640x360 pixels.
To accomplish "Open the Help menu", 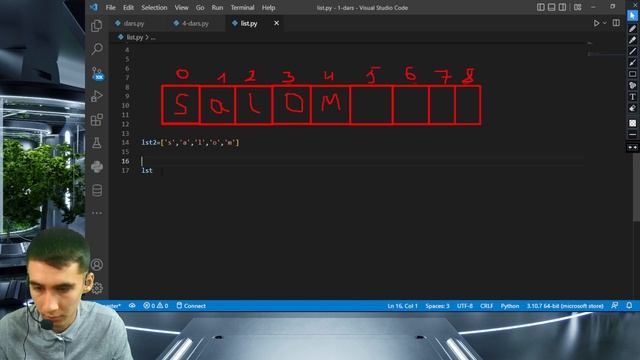I will [x=268, y=8].
